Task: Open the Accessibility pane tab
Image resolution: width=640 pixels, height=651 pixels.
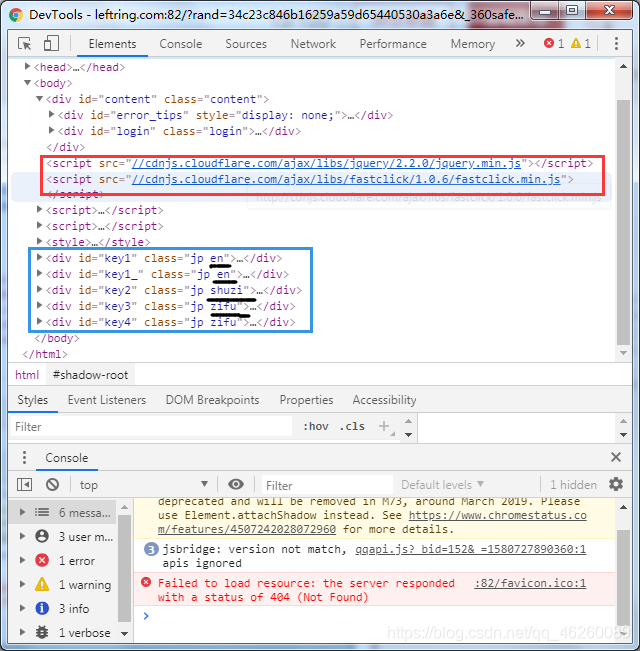Action: click(x=384, y=400)
